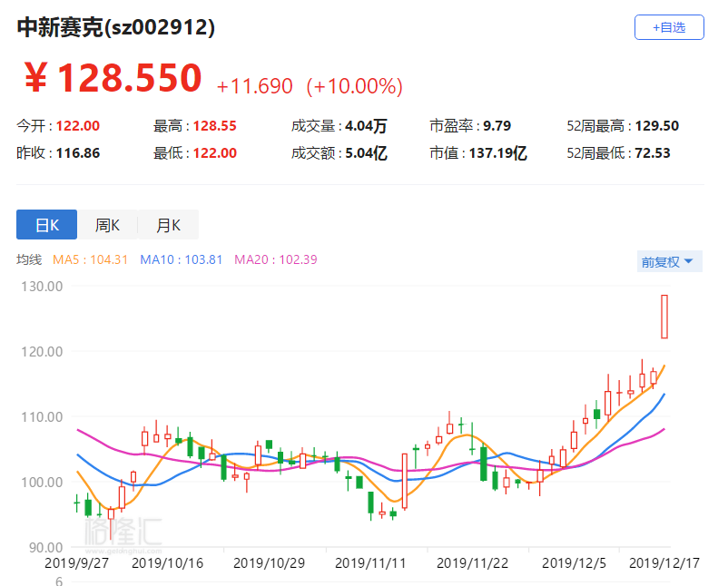Click 市盈率 value 9.79
Screen dimensions: 728x586
(497, 126)
